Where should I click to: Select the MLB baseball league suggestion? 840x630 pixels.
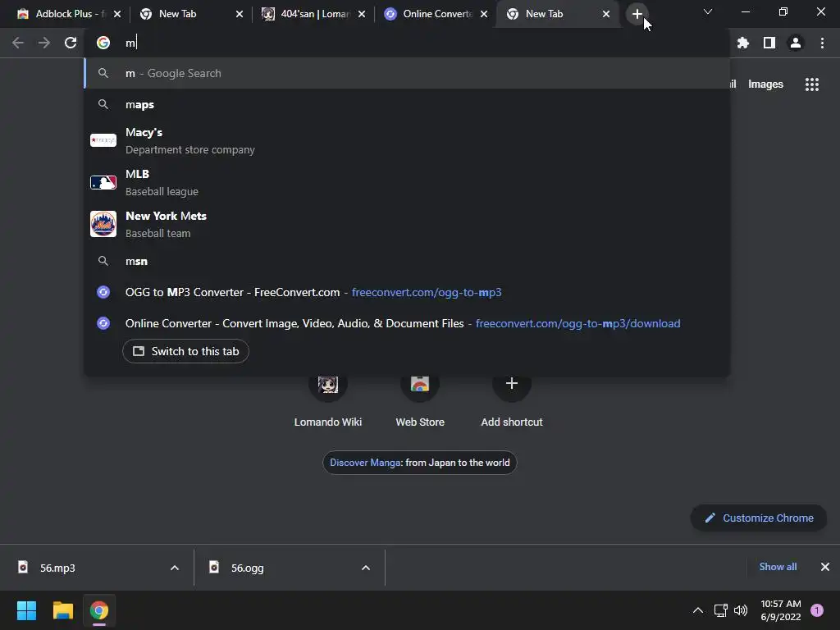407,182
